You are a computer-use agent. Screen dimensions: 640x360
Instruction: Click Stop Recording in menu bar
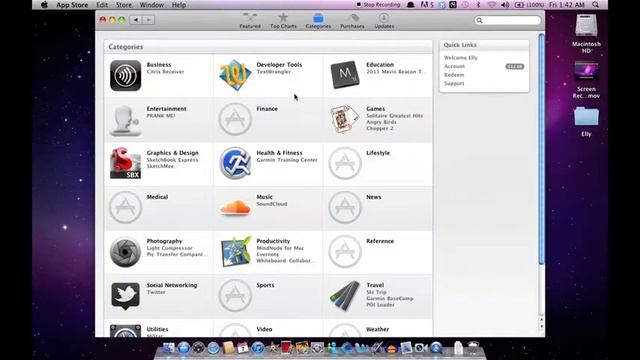tap(378, 5)
